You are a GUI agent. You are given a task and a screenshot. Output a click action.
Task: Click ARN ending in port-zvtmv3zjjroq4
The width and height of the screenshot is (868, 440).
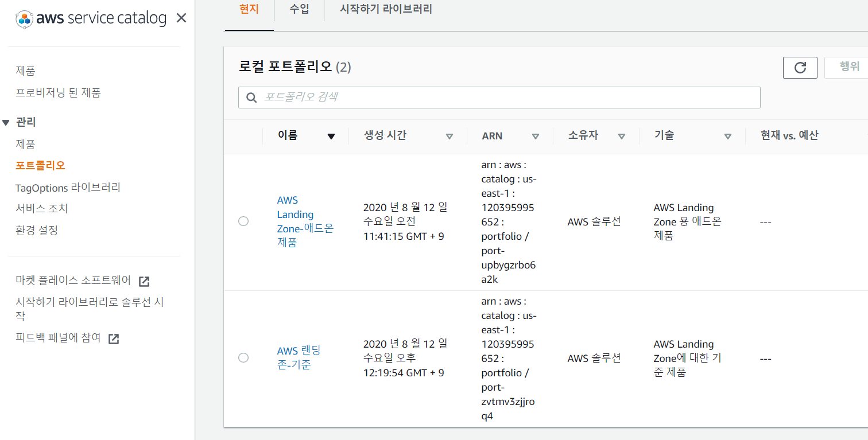[508, 359]
